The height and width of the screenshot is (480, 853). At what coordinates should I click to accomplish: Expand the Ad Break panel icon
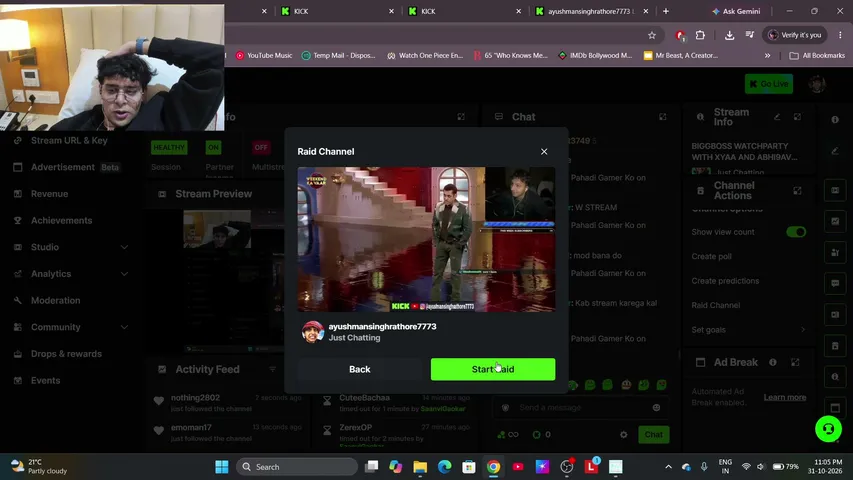(795, 362)
